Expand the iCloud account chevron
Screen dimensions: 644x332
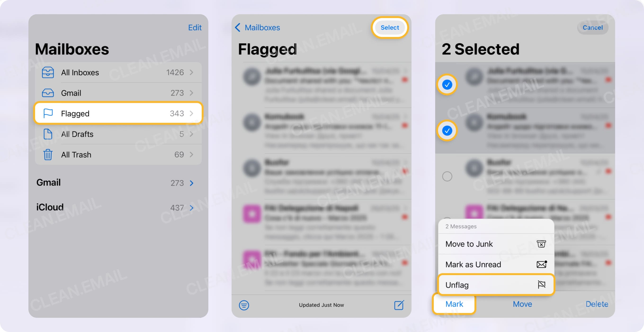tap(192, 207)
